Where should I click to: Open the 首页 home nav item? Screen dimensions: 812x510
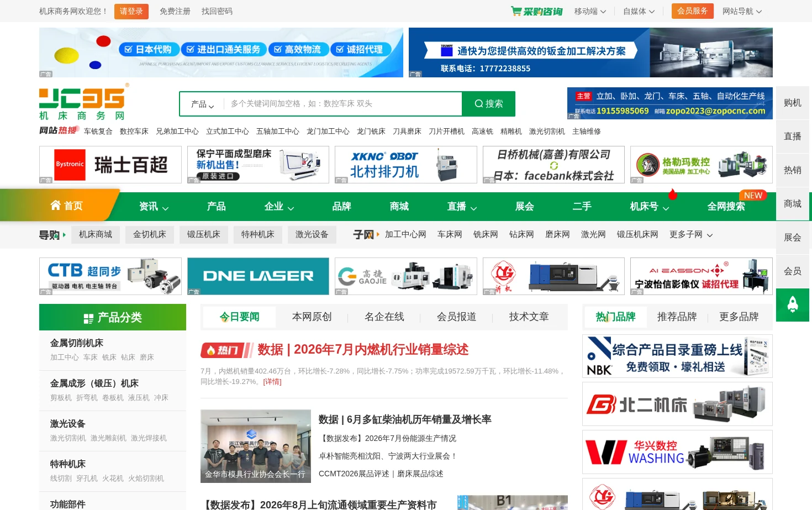coord(66,206)
